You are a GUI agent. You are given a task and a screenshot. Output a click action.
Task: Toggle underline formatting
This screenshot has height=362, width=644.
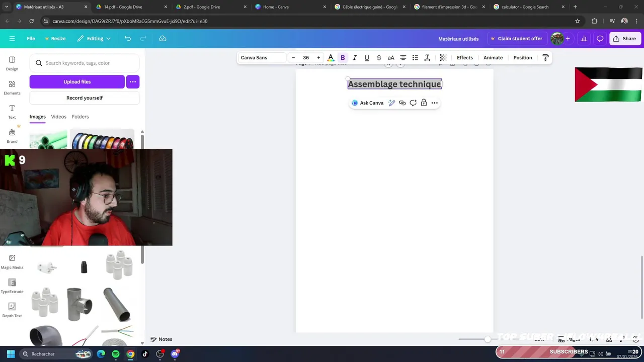pyautogui.click(x=367, y=58)
